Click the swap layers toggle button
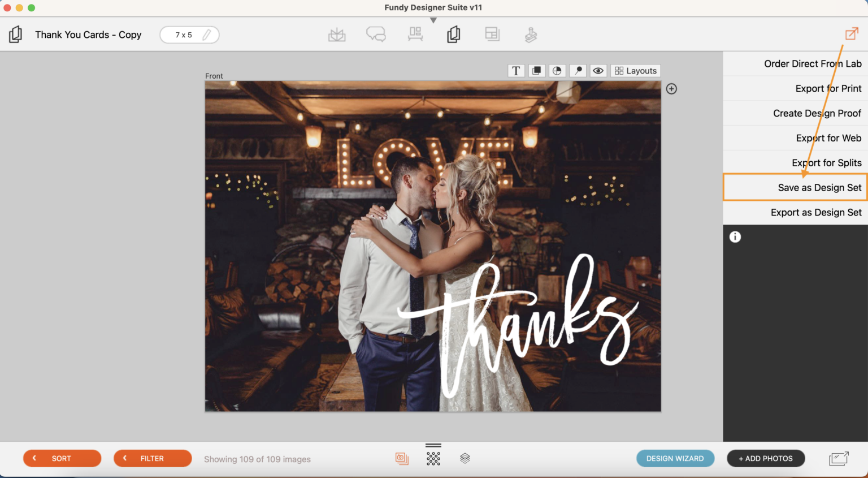The image size is (868, 478). [x=536, y=70]
